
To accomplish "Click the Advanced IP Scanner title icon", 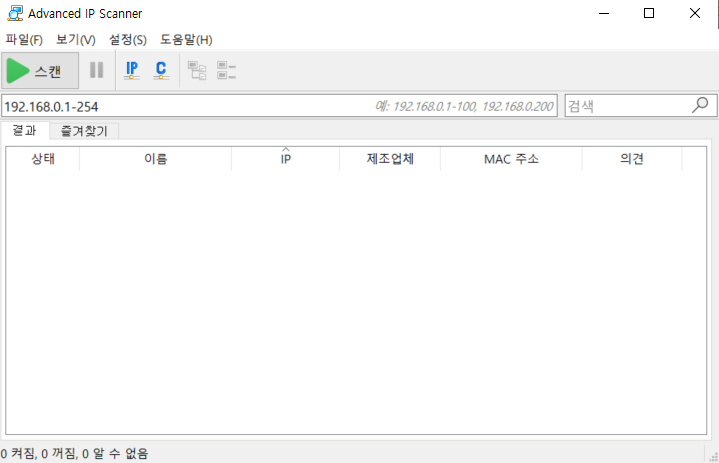I will click(x=15, y=13).
